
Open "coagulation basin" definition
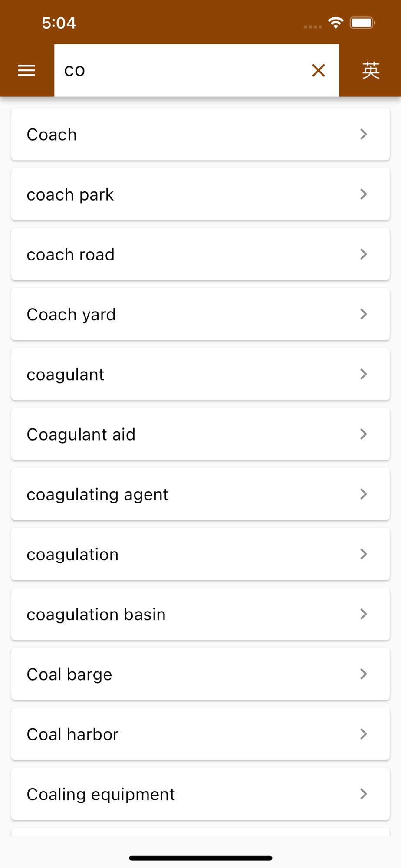pos(200,614)
